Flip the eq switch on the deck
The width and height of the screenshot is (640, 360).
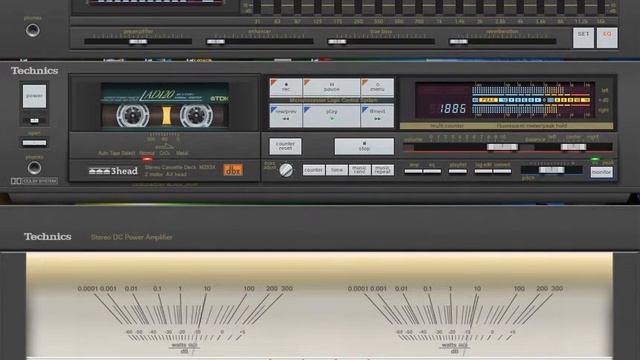click(x=432, y=171)
